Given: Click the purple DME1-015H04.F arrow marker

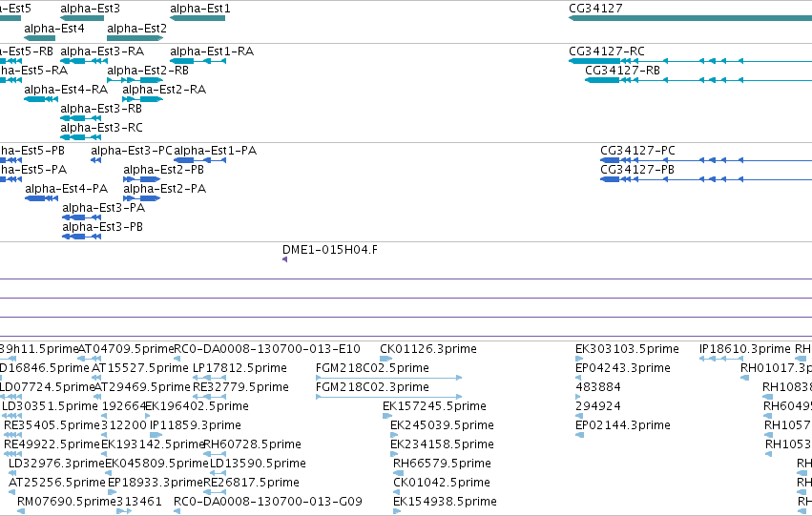Looking at the screenshot, I should click(285, 259).
